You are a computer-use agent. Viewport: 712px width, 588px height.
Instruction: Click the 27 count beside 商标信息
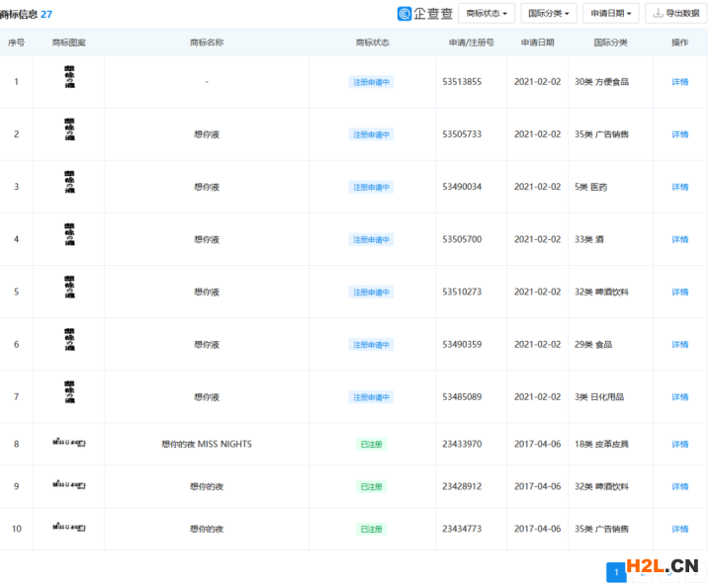[x=46, y=15]
